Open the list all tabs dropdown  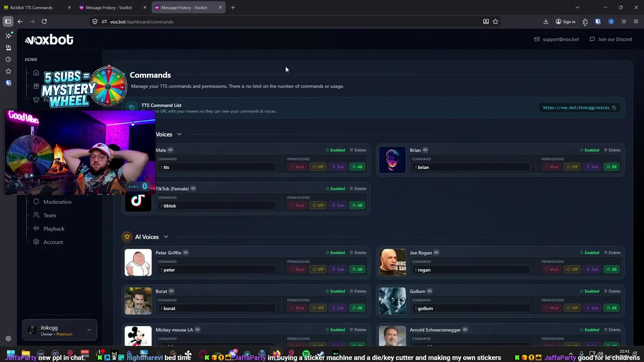(578, 8)
